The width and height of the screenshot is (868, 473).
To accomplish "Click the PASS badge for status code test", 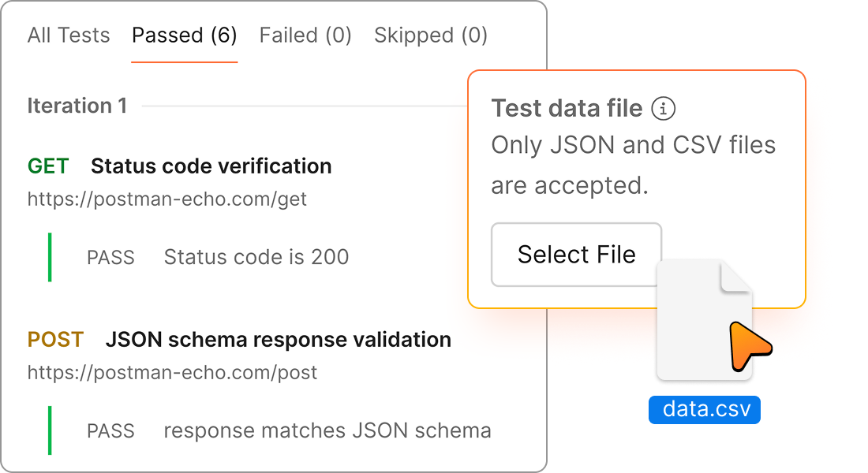I will coord(110,257).
